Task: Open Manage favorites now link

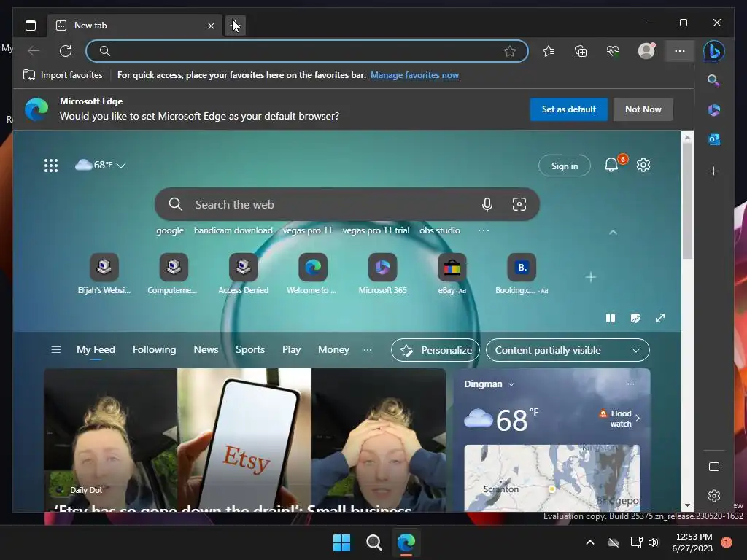Action: [414, 75]
